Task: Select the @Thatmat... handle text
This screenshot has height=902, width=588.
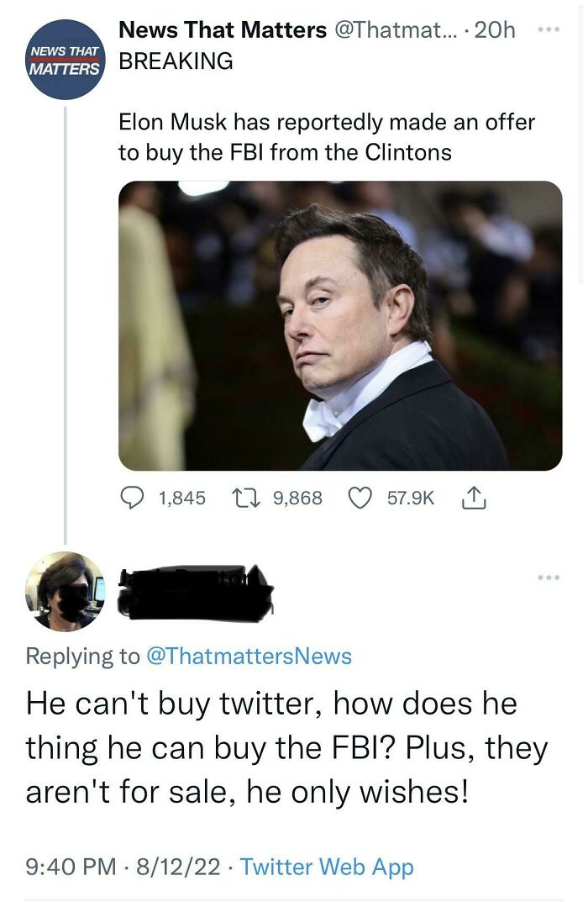Action: [396, 30]
